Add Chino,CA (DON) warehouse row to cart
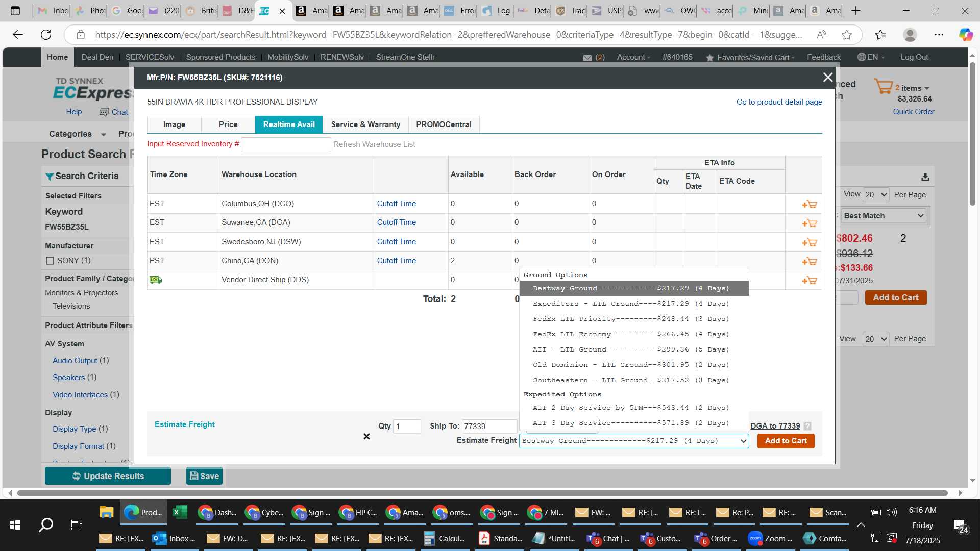980x551 pixels. coord(810,261)
